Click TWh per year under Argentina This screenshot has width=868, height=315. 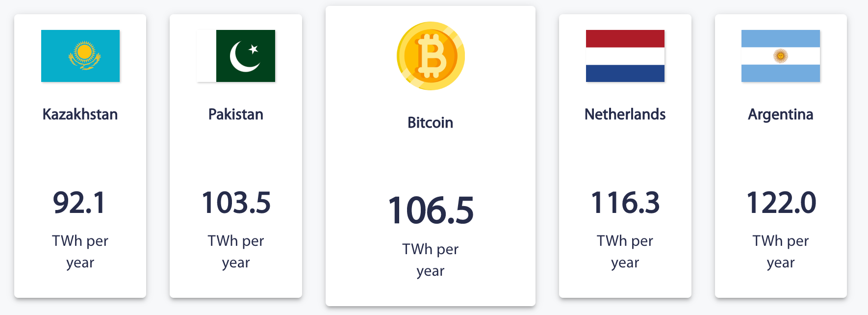pyautogui.click(x=781, y=252)
